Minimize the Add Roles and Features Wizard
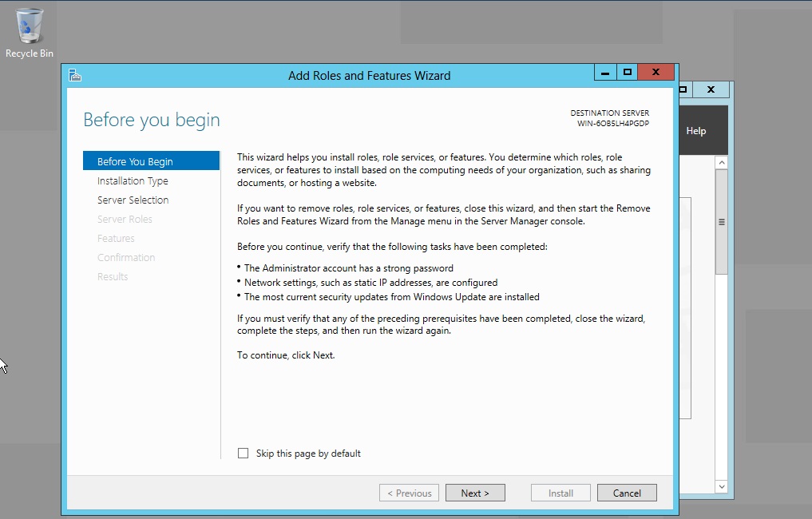The width and height of the screenshot is (812, 519). point(605,73)
